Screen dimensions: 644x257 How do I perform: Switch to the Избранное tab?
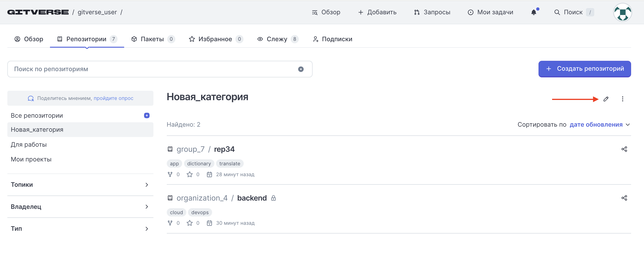click(x=216, y=39)
